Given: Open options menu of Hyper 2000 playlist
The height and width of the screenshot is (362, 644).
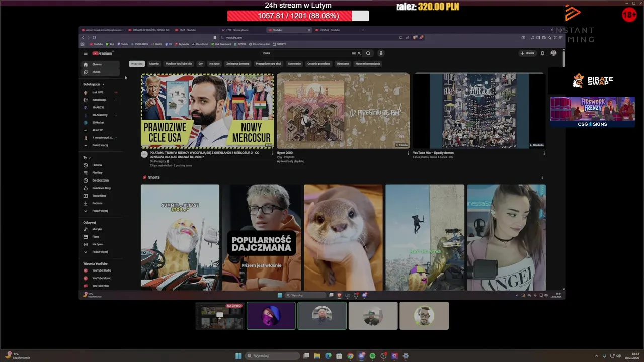Looking at the screenshot, I should point(408,153).
